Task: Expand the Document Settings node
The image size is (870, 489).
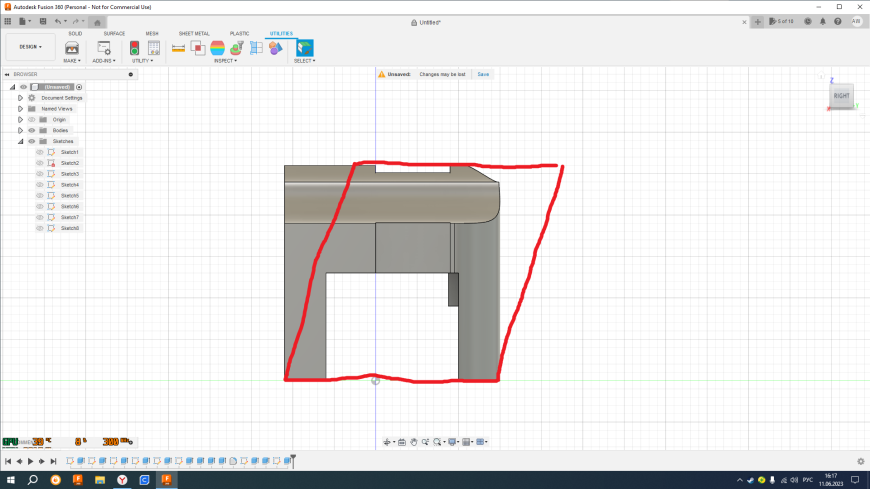Action: click(21, 98)
